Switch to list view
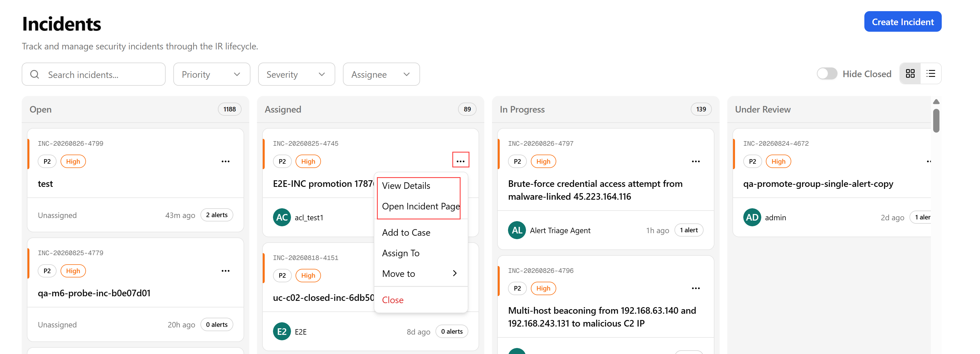Viewport: 980px width, 354px height. tap(931, 73)
